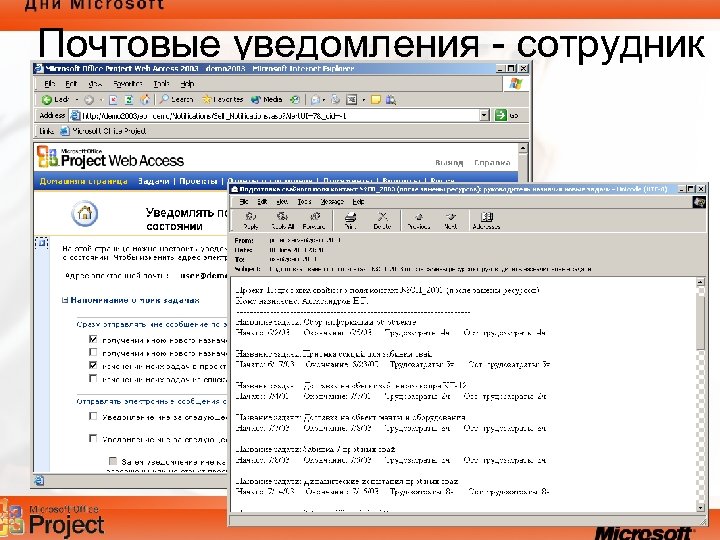This screenshot has height=540, width=720.
Task: Open the Message menu in the email window
Action: pyautogui.click(x=332, y=202)
